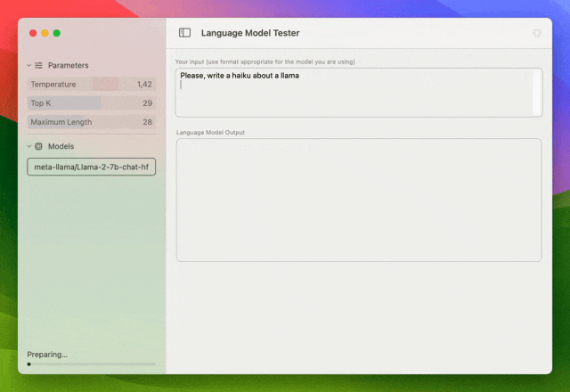Click the Models chip icon
This screenshot has width=570, height=392.
(38, 146)
